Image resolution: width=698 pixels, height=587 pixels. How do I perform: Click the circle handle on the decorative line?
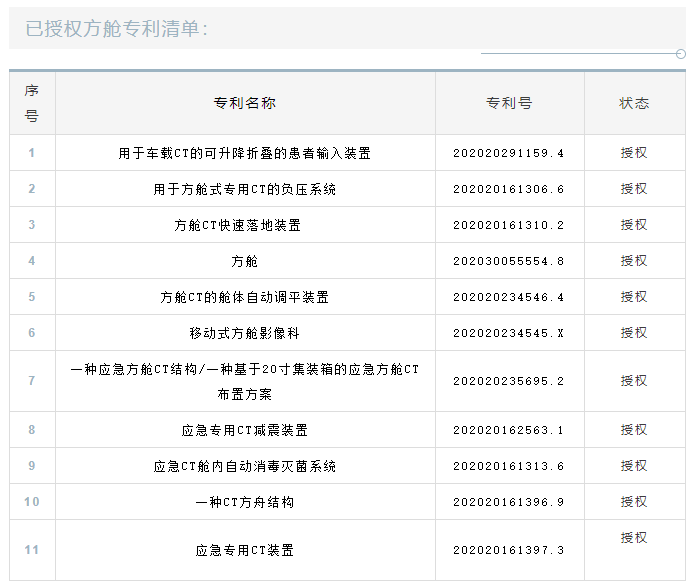coord(680,54)
